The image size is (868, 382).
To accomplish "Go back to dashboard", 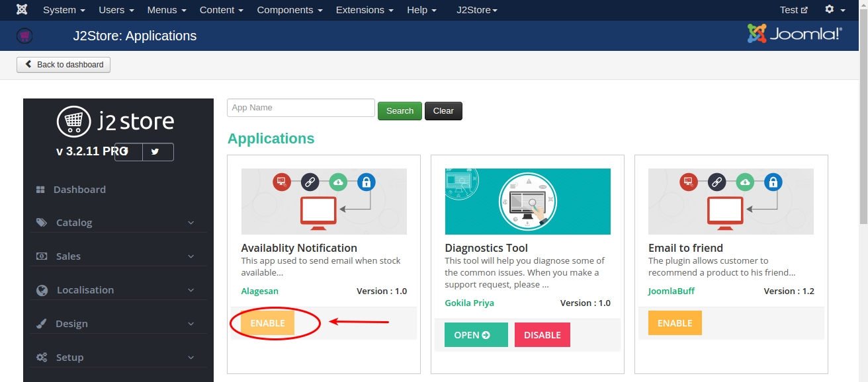I will pos(64,65).
